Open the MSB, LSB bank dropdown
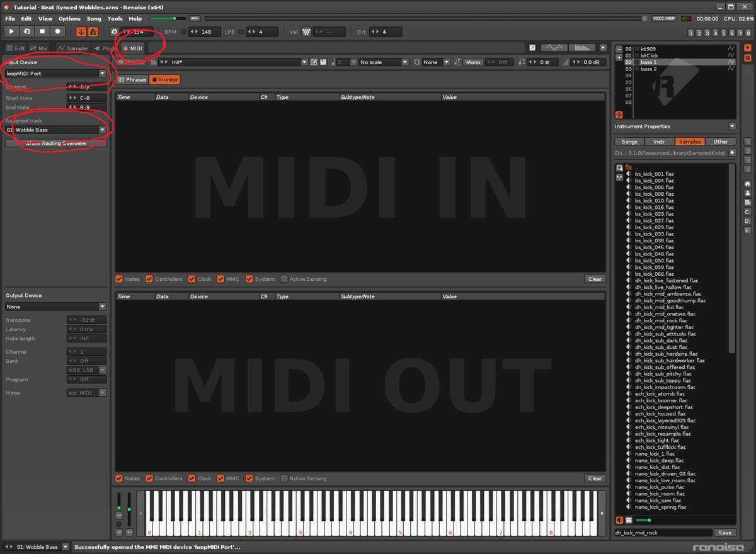The height and width of the screenshot is (554, 756). 86,370
